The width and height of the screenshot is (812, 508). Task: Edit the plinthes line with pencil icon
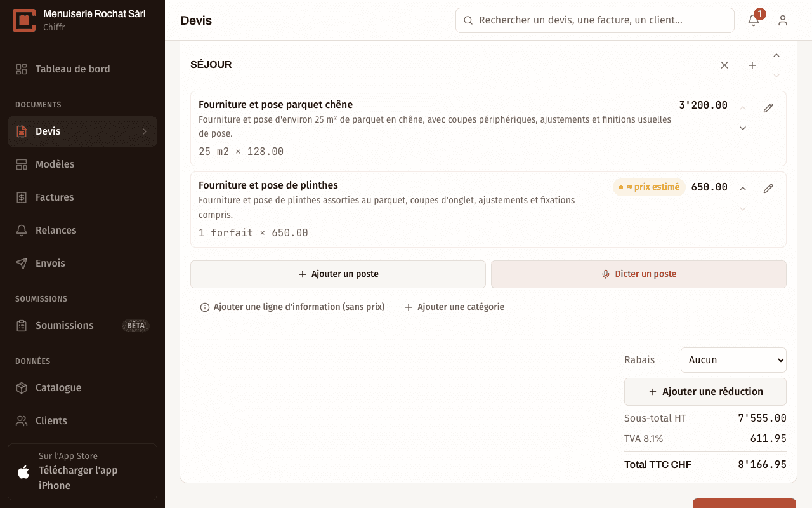(768, 189)
